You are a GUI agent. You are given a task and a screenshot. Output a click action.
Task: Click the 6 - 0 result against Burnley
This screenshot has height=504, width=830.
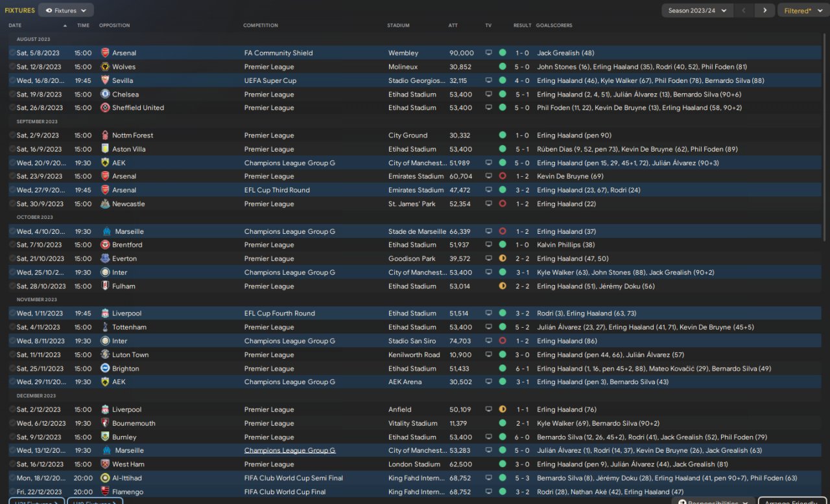523,437
